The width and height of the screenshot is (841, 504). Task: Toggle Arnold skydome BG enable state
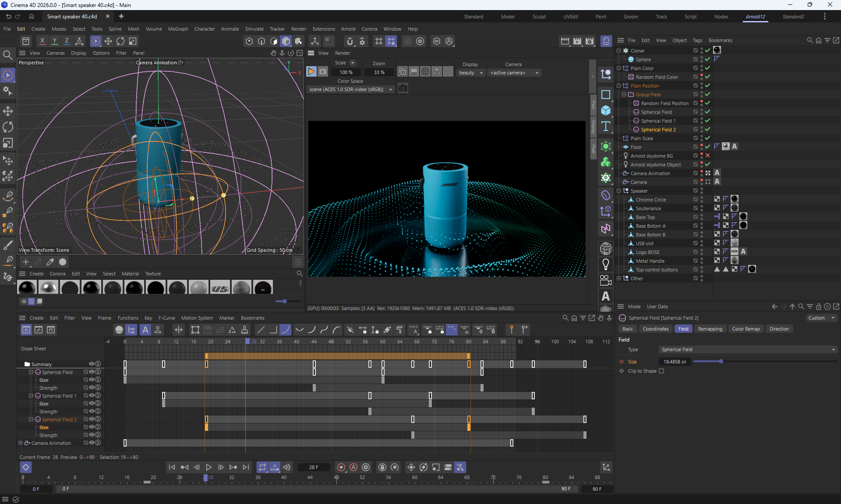click(x=707, y=155)
